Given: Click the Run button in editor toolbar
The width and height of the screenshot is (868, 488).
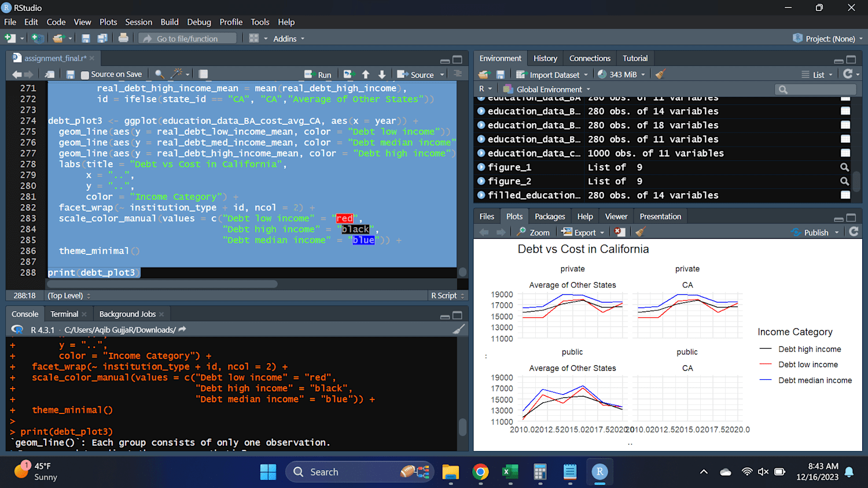Looking at the screenshot, I should click(x=318, y=75).
